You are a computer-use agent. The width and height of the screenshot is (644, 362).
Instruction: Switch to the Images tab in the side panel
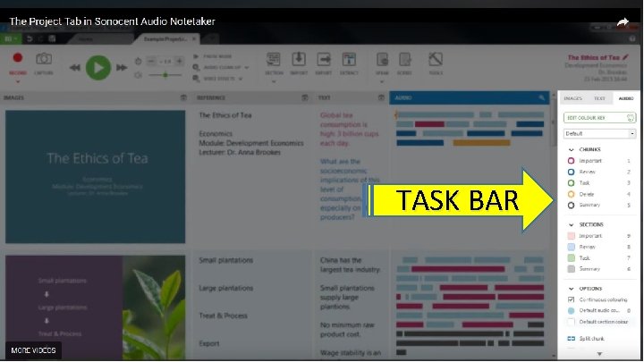573,98
